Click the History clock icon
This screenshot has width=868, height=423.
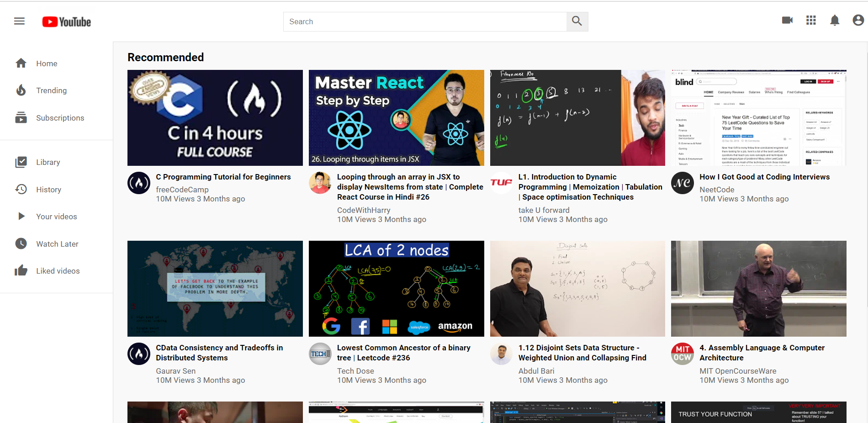tap(21, 189)
